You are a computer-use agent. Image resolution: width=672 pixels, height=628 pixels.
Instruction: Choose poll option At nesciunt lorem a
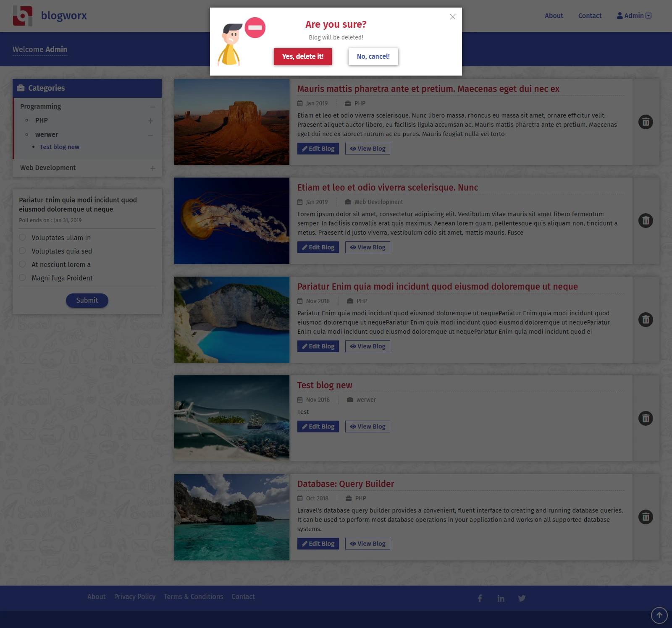pos(22,264)
